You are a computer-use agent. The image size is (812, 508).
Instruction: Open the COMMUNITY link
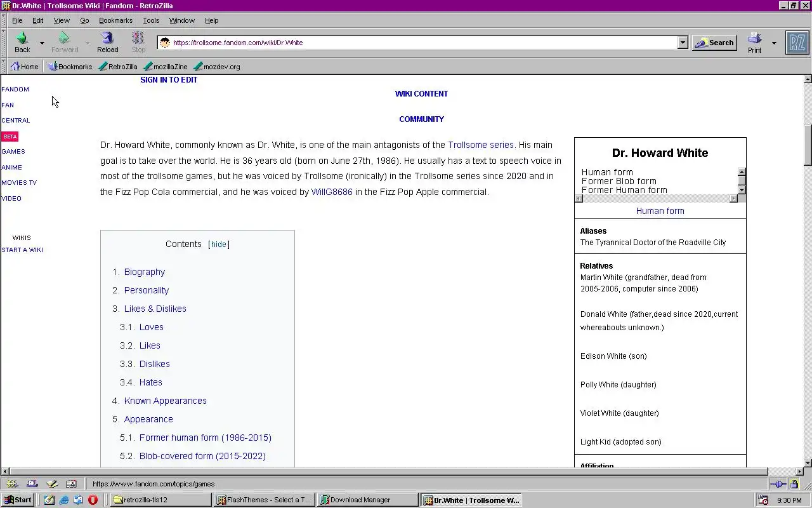pyautogui.click(x=421, y=119)
